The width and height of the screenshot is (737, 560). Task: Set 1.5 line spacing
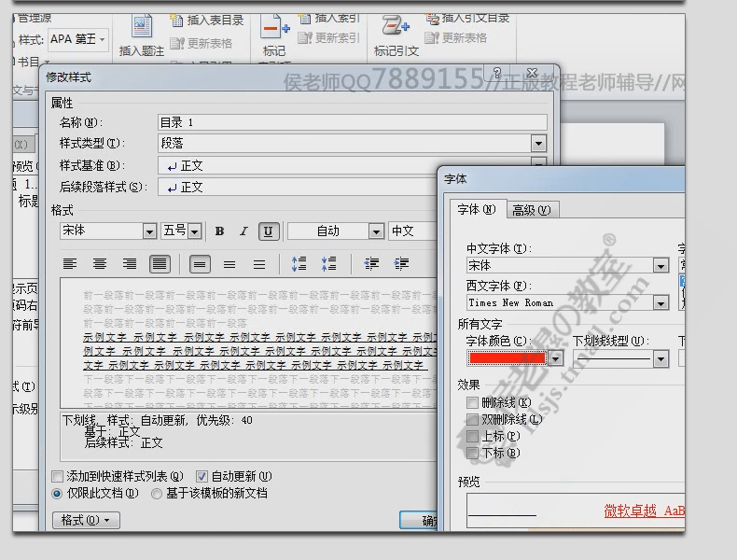click(229, 264)
